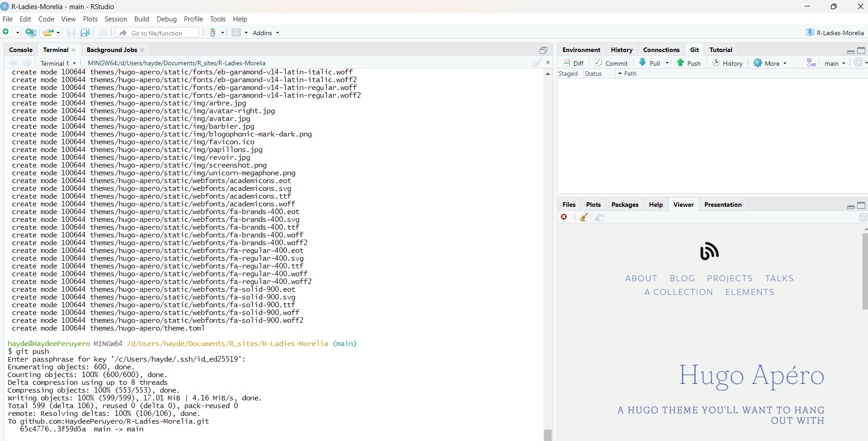Viewport: 868px width, 441px height.
Task: Click the new branch icon
Action: [811, 63]
